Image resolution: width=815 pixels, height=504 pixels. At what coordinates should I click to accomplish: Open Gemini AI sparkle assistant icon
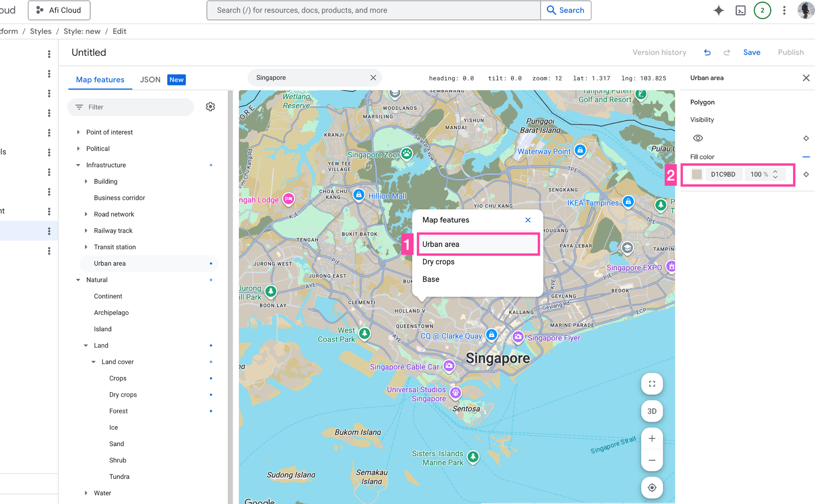(x=718, y=10)
